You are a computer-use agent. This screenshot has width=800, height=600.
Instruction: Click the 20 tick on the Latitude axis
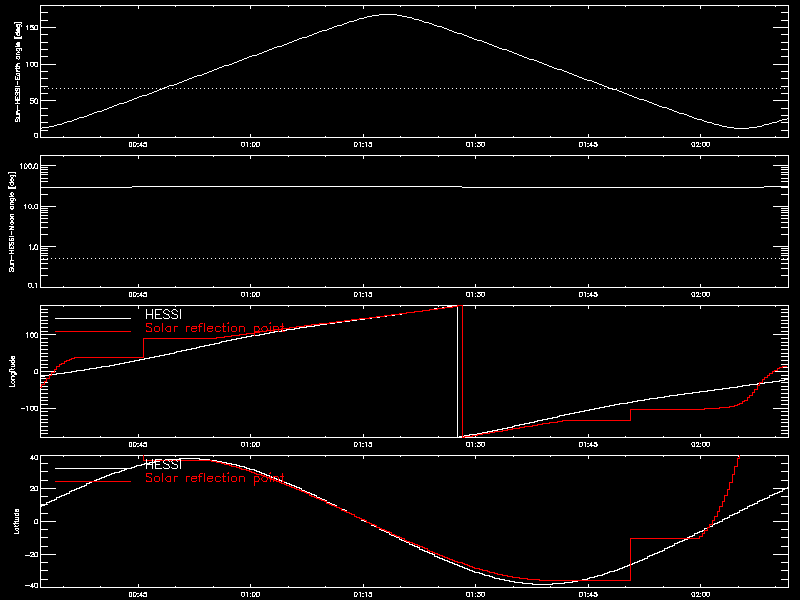coord(34,489)
